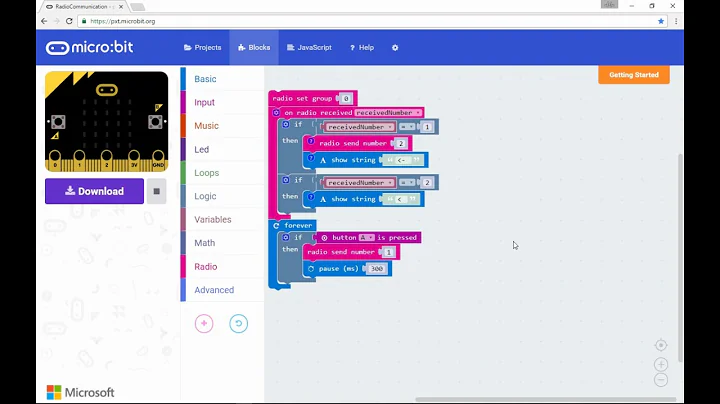The width and height of the screenshot is (720, 404).
Task: Open the Chrome three-dot menu
Action: click(676, 21)
